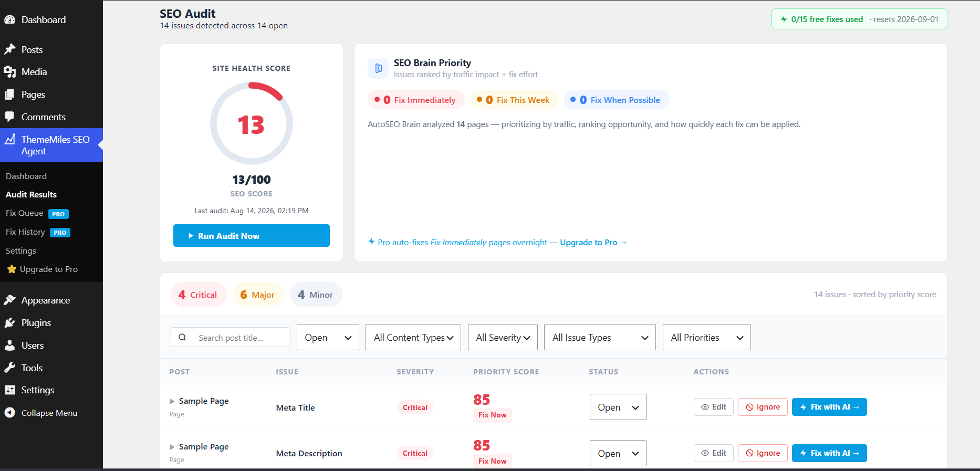The image size is (980, 471).
Task: Click the site health score gauge showing 13
Action: (252, 123)
